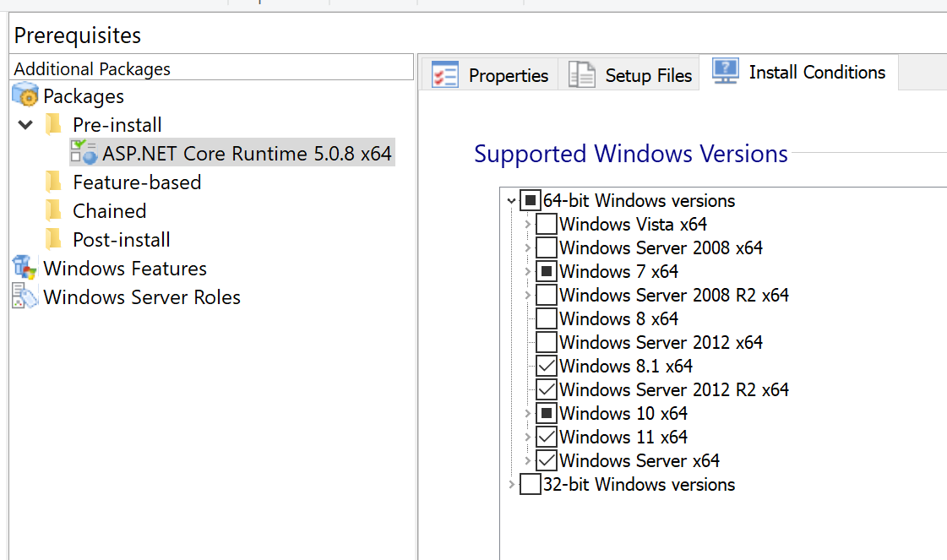Check the 32-bit Windows versions box
The width and height of the screenshot is (947, 560).
[531, 484]
